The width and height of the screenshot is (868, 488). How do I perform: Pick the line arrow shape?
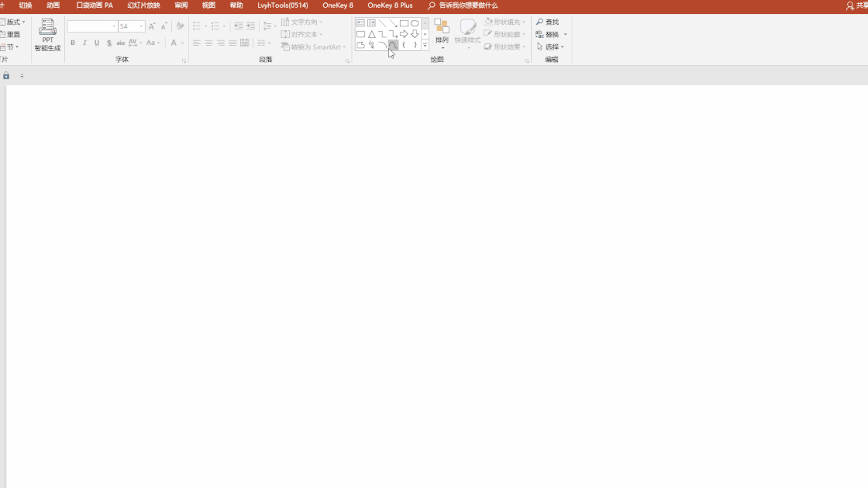(x=393, y=23)
